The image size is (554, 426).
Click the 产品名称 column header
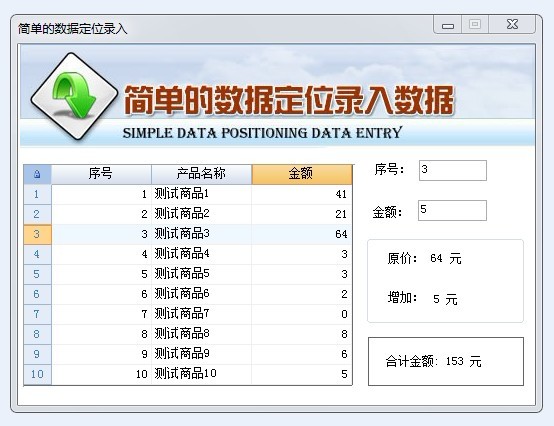pyautogui.click(x=201, y=174)
